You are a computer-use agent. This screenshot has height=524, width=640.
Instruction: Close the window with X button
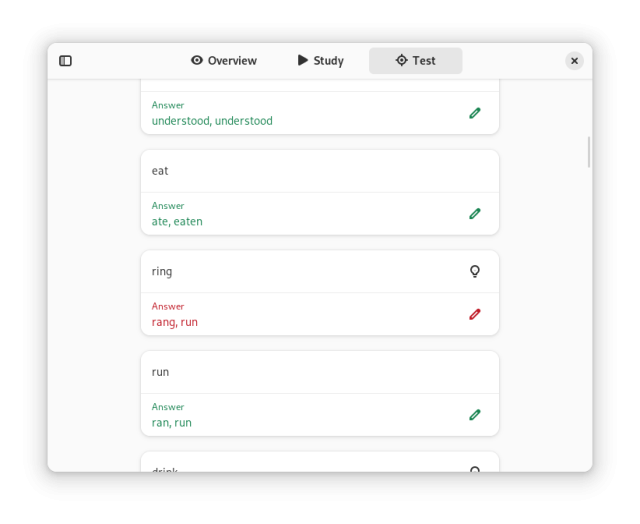pos(574,61)
